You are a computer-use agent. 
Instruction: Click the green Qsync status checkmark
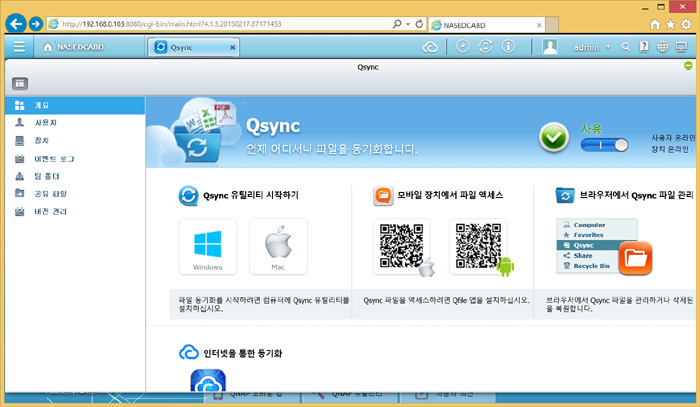pyautogui.click(x=554, y=137)
